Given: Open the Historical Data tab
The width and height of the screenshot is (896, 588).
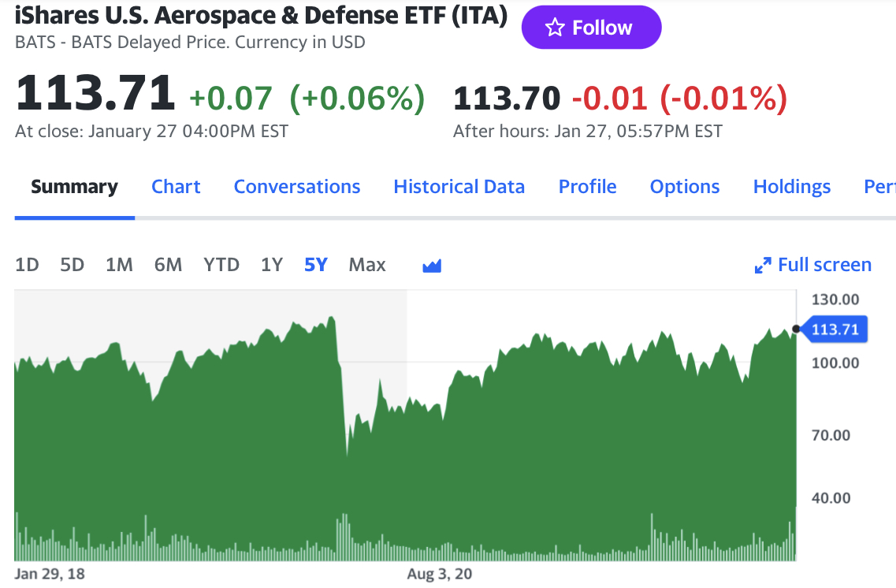Looking at the screenshot, I should 459,187.
